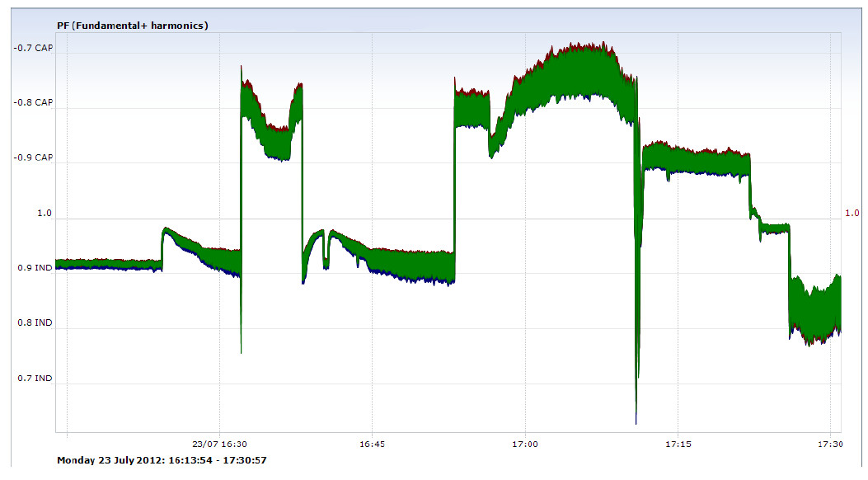Click the '17:30' time axis label

832,444
